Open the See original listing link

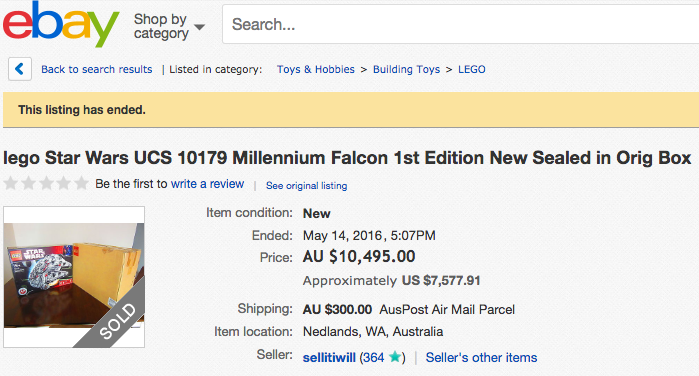pyautogui.click(x=306, y=186)
